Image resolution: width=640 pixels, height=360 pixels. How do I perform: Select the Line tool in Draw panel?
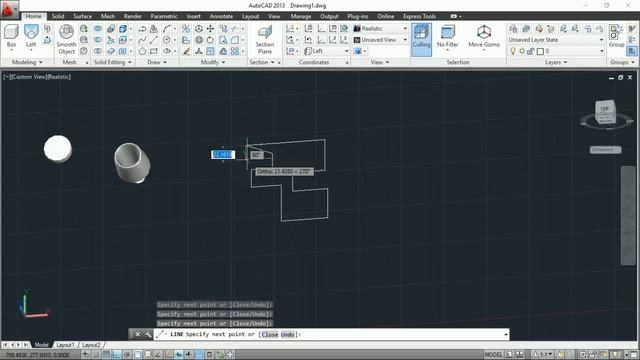153,40
